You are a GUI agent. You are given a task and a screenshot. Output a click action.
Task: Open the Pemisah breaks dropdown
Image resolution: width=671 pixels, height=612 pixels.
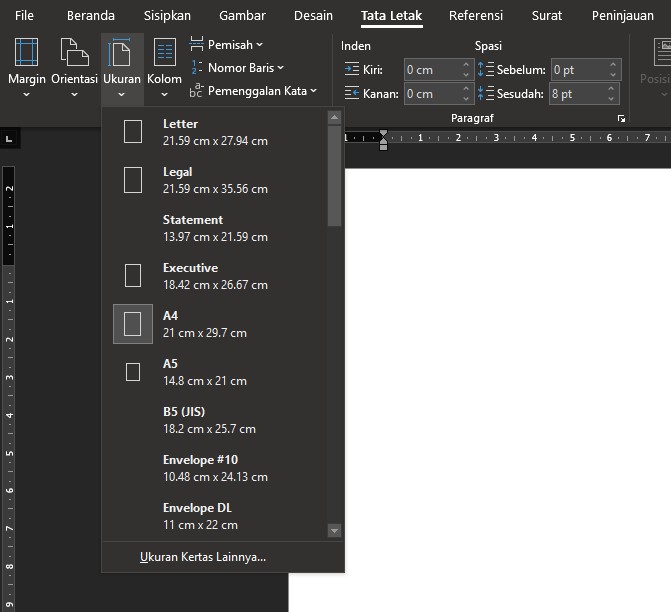point(226,45)
